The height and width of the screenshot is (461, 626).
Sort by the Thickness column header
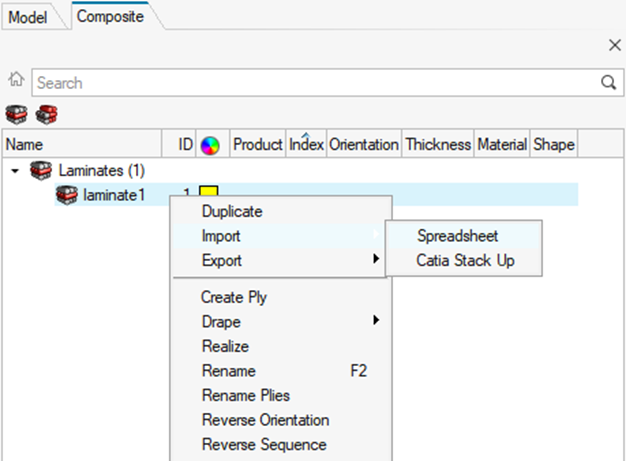pos(437,145)
